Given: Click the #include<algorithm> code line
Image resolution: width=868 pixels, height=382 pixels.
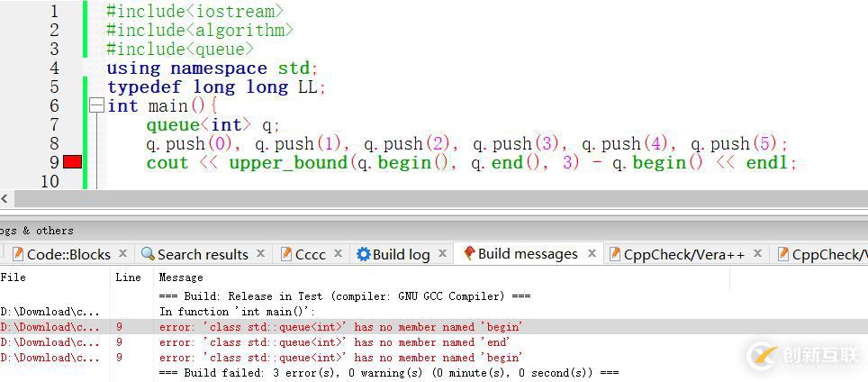Looking at the screenshot, I should coord(200,30).
